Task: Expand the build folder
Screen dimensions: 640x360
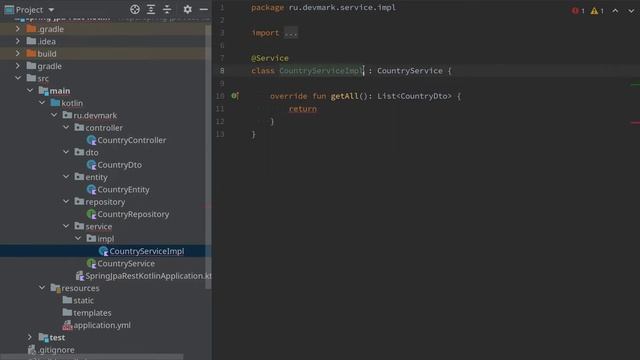Action: click(x=18, y=53)
